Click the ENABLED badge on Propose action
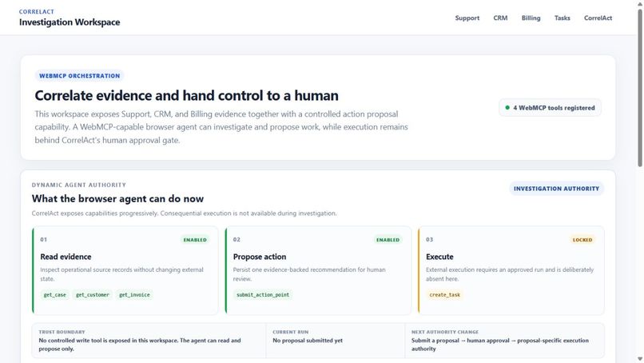The height and width of the screenshot is (363, 644). [x=388, y=240]
